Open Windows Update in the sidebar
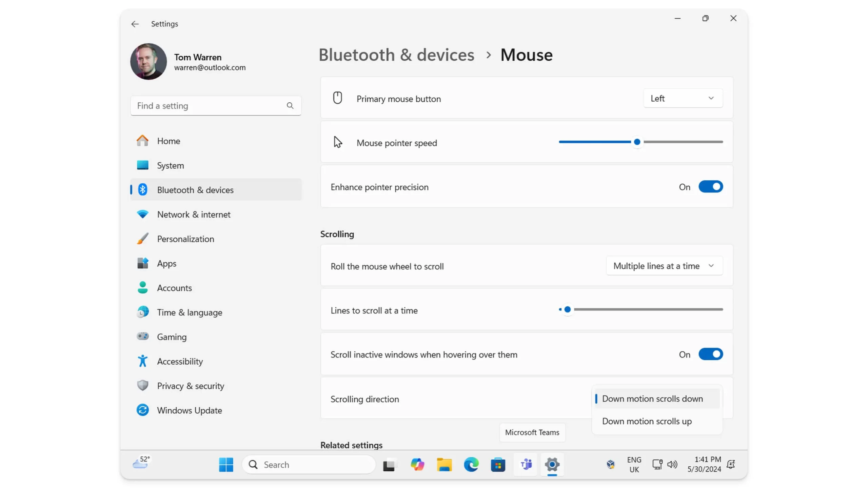The height and width of the screenshot is (488, 868). coord(189,410)
